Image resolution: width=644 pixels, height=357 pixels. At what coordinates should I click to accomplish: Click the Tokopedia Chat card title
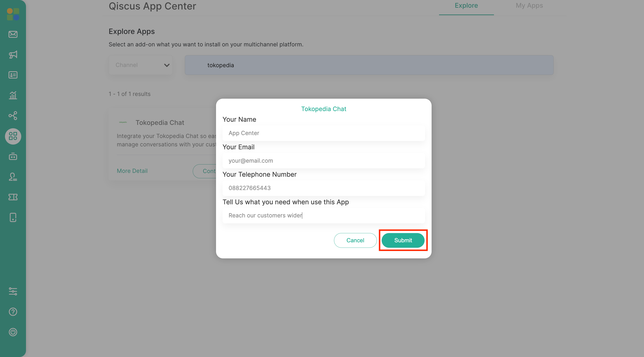[x=160, y=122]
